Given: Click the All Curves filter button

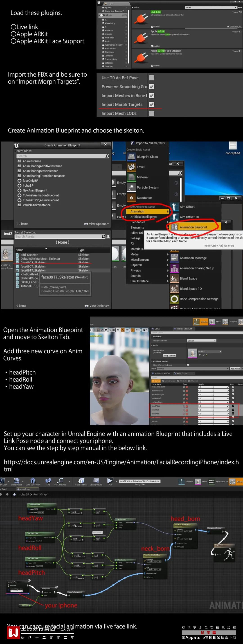Looking at the screenshot, I should [156, 381].
